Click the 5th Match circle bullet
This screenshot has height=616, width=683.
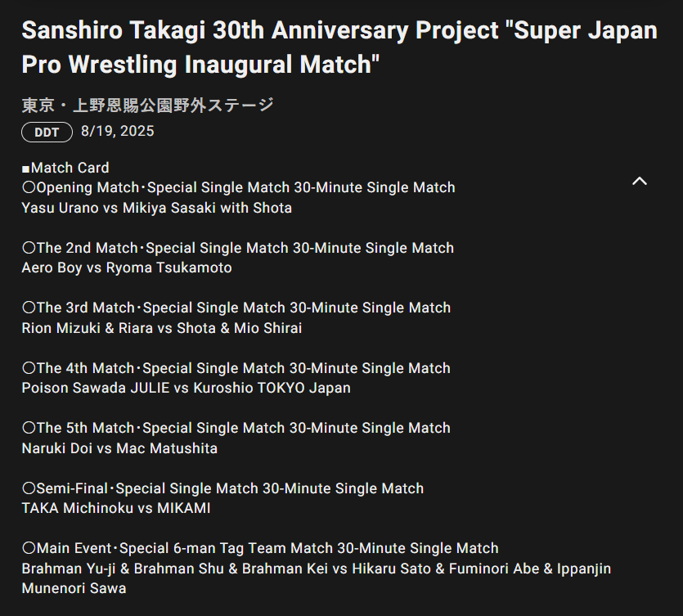[x=29, y=428]
